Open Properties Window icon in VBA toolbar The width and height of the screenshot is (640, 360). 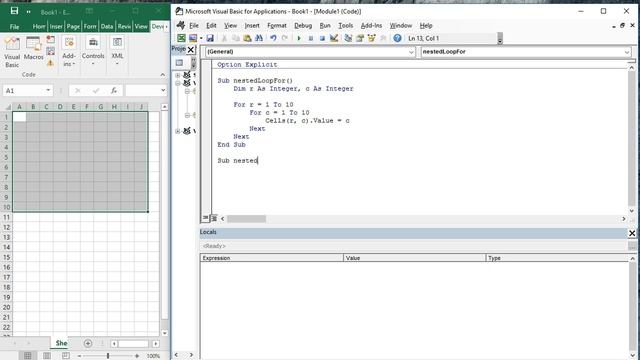(x=360, y=38)
